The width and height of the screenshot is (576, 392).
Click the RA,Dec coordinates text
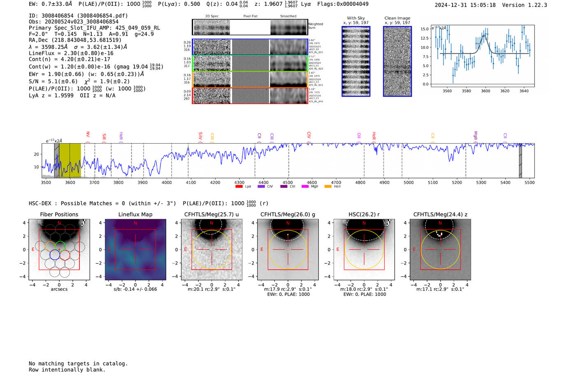pyautogui.click(x=75, y=40)
